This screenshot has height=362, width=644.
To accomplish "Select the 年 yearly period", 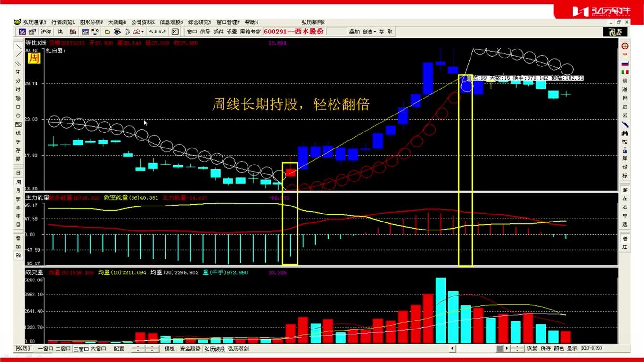I will point(18,216).
